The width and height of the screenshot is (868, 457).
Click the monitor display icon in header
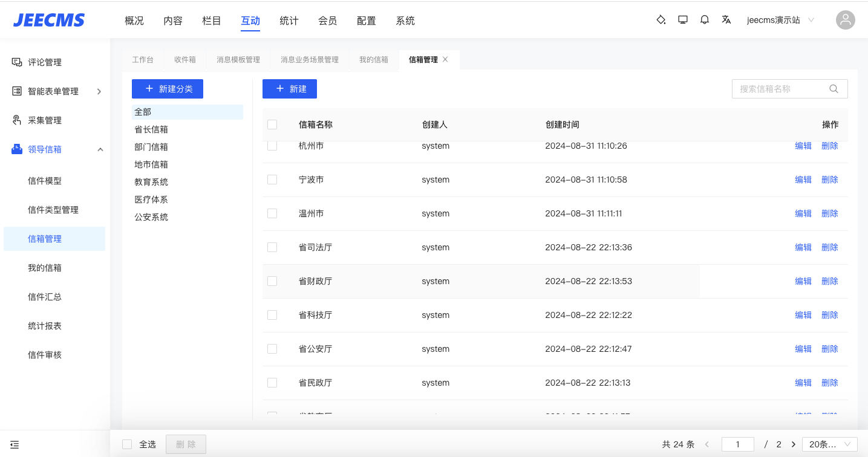coord(683,20)
